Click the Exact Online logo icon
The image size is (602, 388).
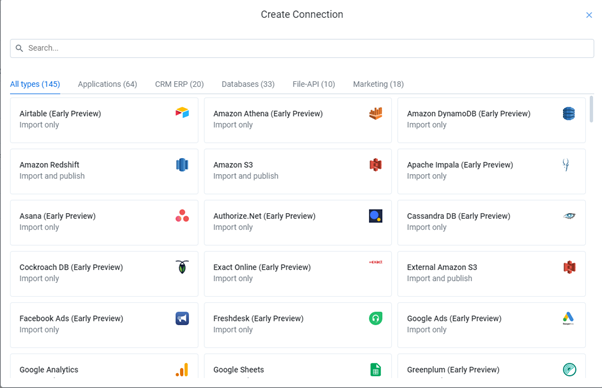pos(375,262)
